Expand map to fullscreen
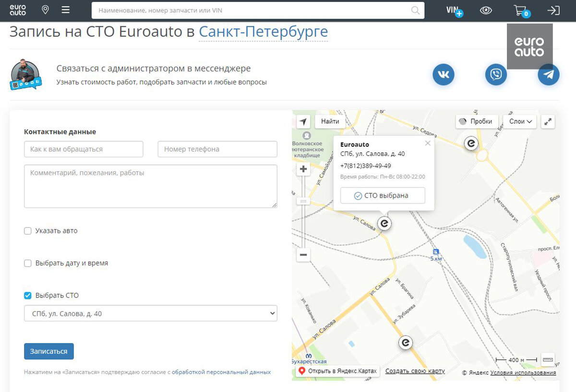 (548, 121)
